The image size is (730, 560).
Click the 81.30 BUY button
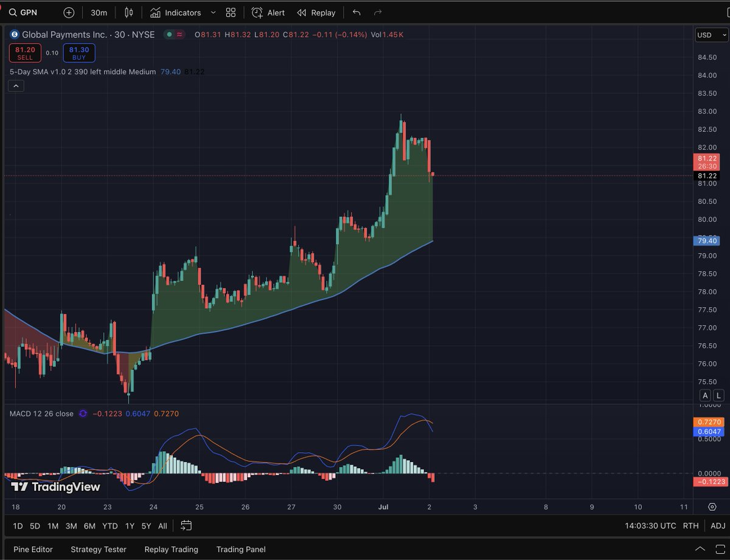point(78,53)
